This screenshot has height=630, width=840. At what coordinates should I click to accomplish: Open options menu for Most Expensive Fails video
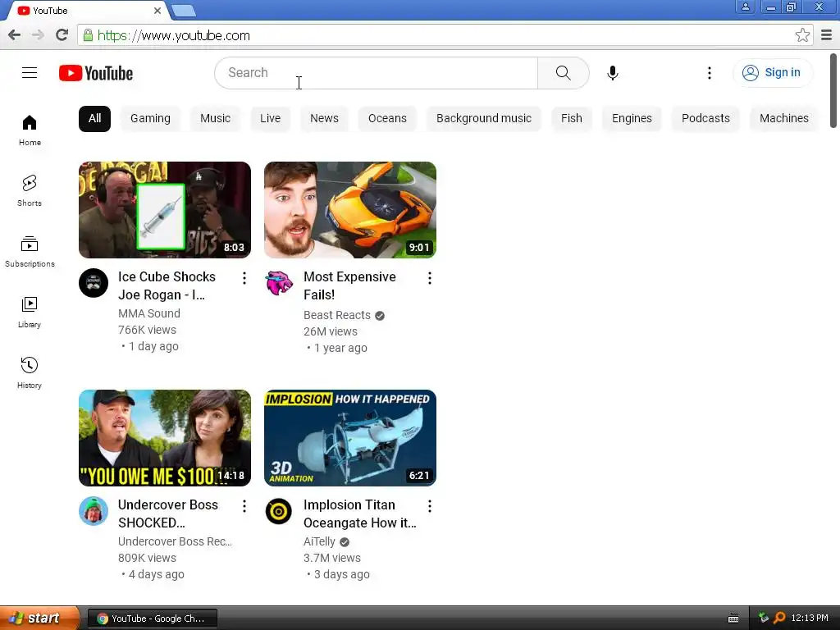[x=430, y=278]
